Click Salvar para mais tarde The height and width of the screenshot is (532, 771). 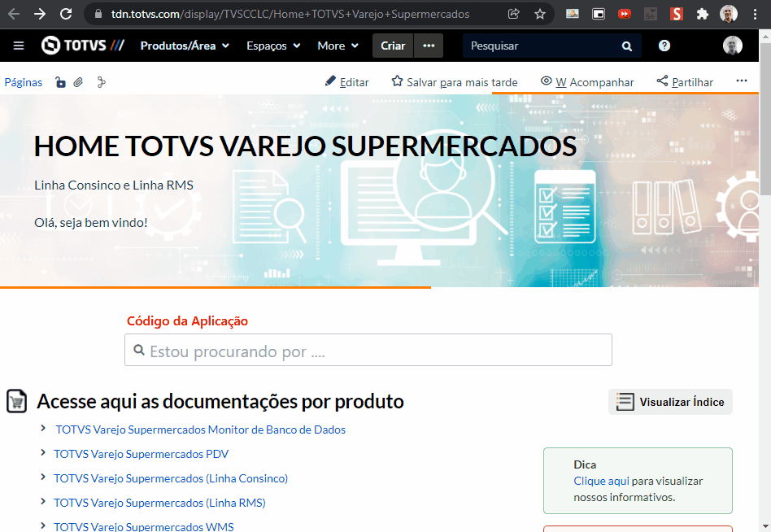pyautogui.click(x=455, y=81)
